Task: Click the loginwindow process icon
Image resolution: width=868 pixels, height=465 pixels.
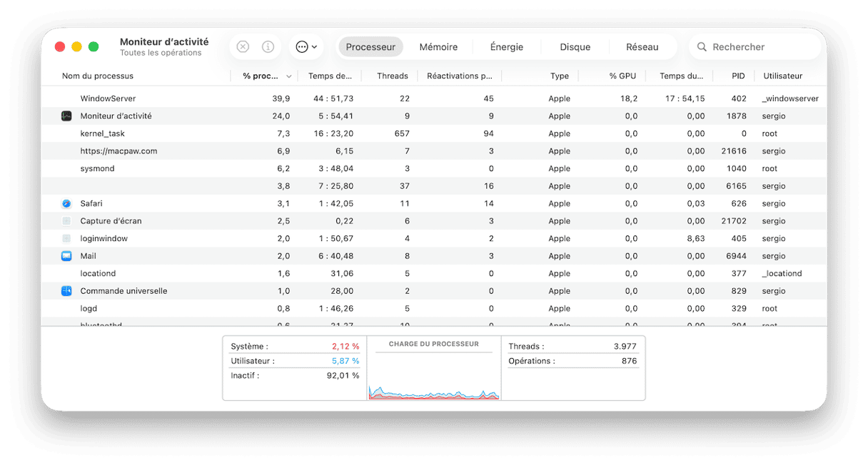Action: click(x=66, y=238)
